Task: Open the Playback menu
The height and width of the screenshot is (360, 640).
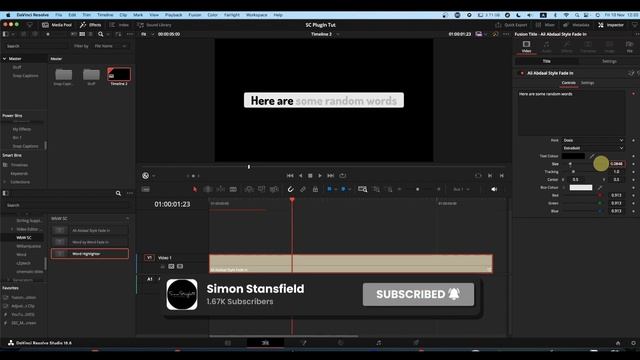Action: click(173, 15)
